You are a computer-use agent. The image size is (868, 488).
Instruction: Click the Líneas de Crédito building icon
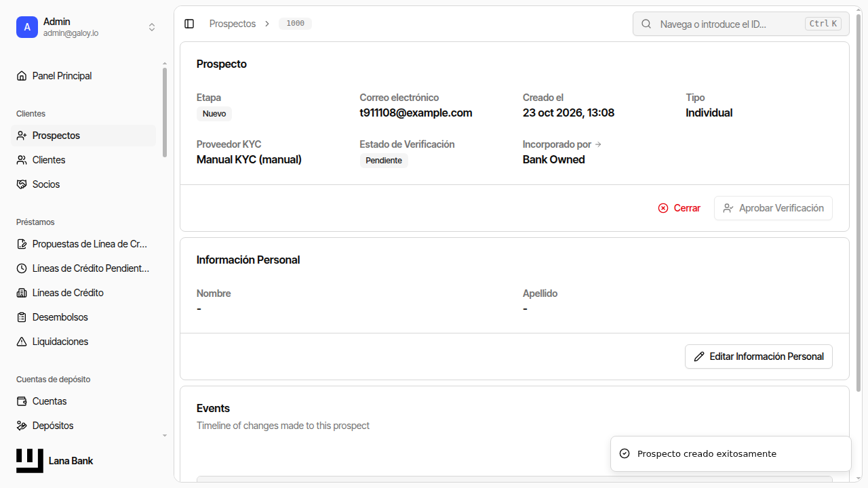22,293
